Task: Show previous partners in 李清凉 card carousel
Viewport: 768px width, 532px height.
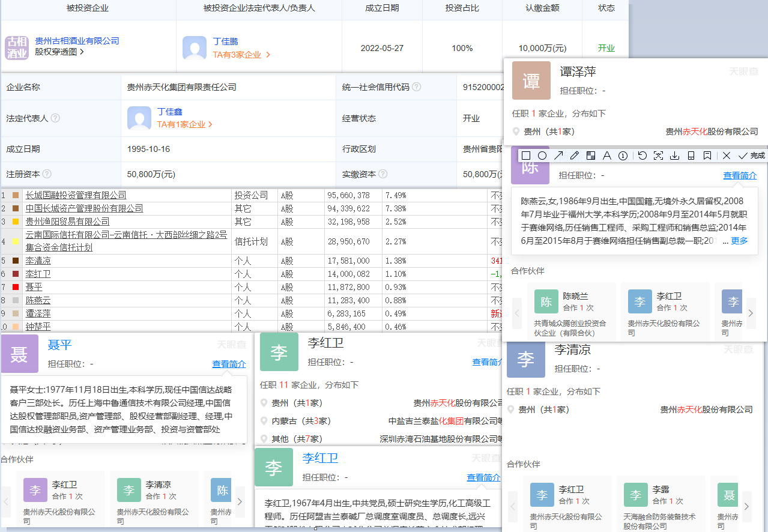Action: coord(513,506)
